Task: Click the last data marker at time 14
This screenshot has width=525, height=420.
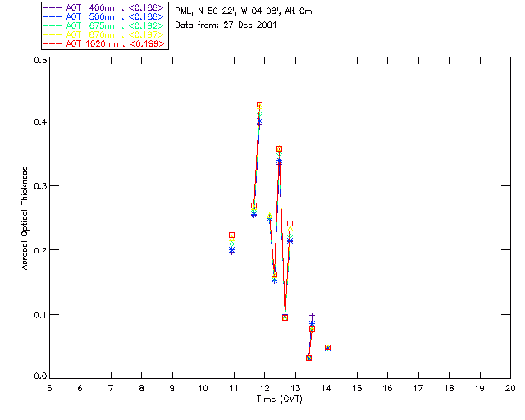Action: tap(327, 348)
